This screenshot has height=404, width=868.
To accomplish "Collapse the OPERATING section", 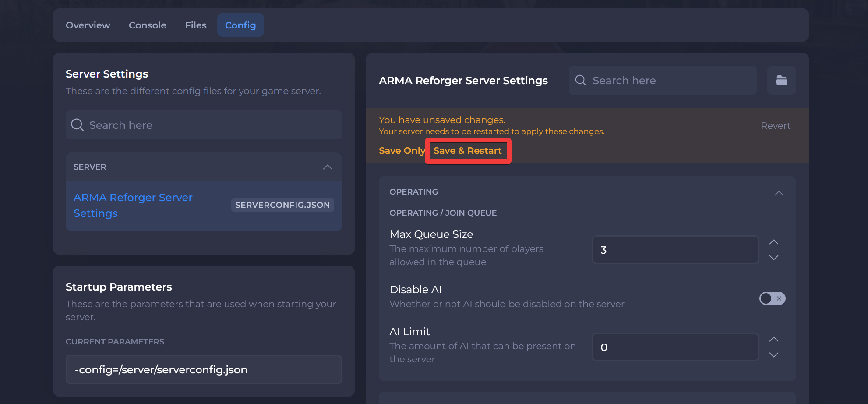I will pyautogui.click(x=779, y=193).
